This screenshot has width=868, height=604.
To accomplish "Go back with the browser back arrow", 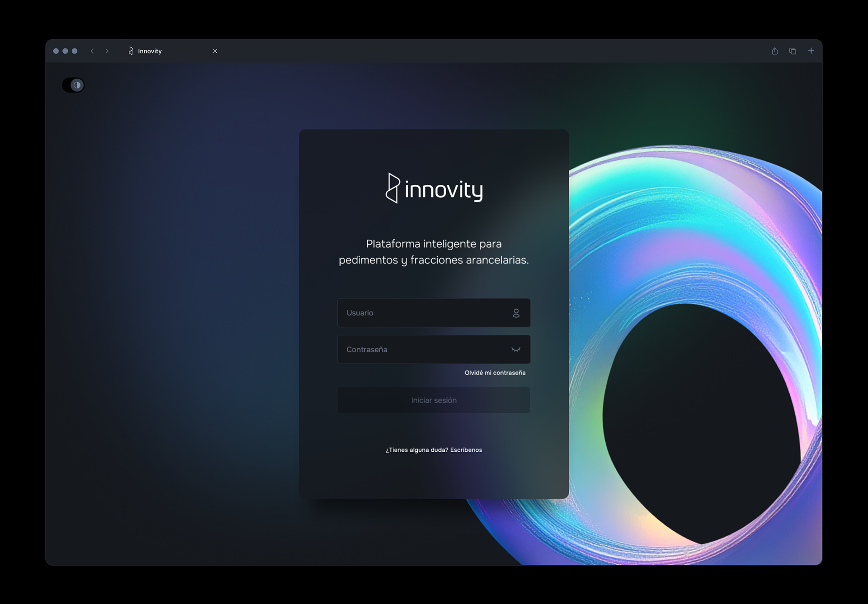I will coord(92,51).
